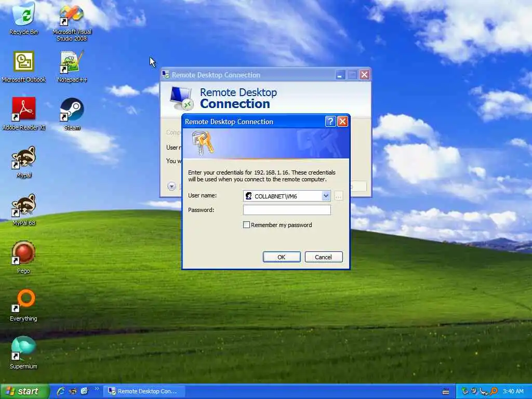Select the Supermium browser shortcut
The width and height of the screenshot is (532, 399).
pyautogui.click(x=23, y=353)
